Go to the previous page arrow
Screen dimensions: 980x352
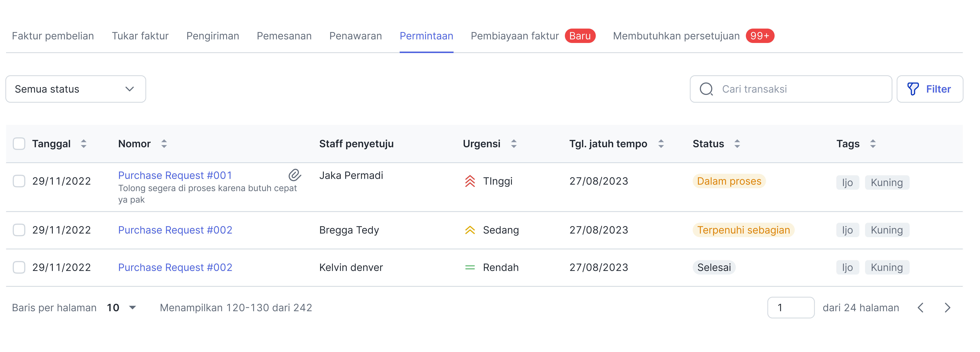click(x=920, y=308)
